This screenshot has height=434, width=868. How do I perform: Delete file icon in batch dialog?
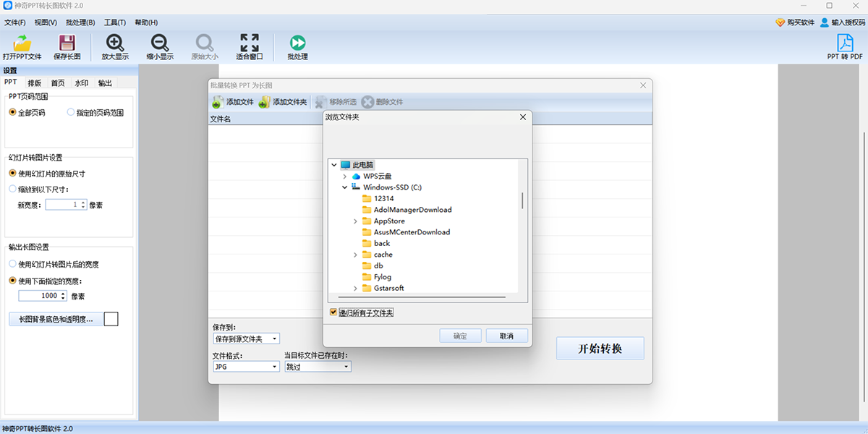click(367, 102)
